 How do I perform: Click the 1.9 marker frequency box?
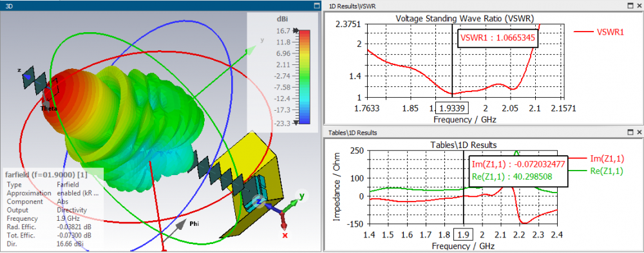pos(463,235)
